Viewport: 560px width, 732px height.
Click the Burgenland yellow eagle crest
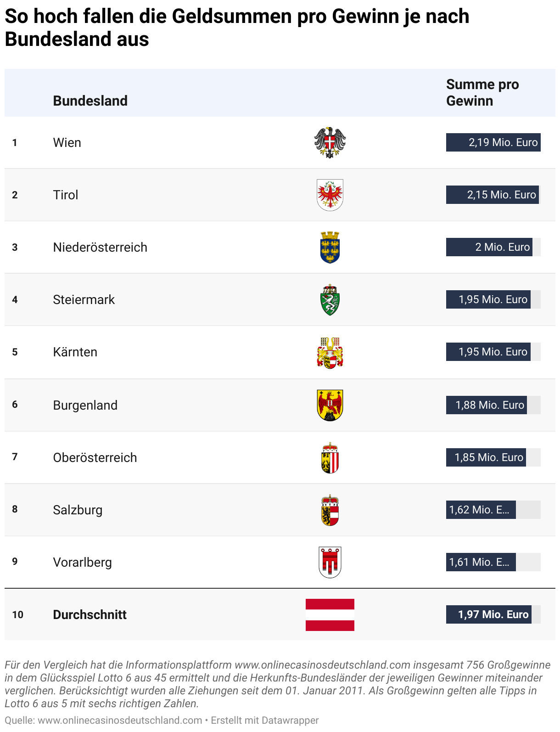330,405
